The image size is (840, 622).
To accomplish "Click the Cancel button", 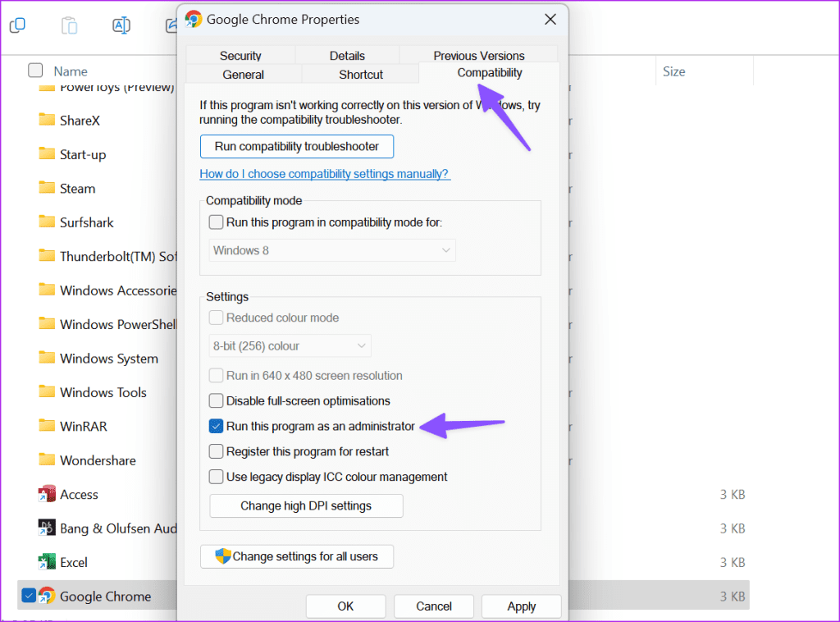I will pyautogui.click(x=434, y=606).
